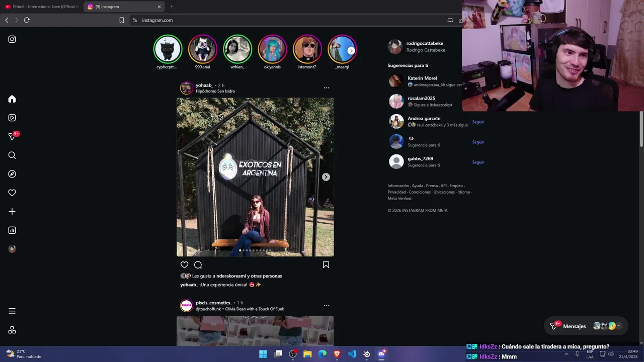Image resolution: width=644 pixels, height=362 pixels.
Task: Open yohaab_ profile from post header
Action: coord(204,85)
